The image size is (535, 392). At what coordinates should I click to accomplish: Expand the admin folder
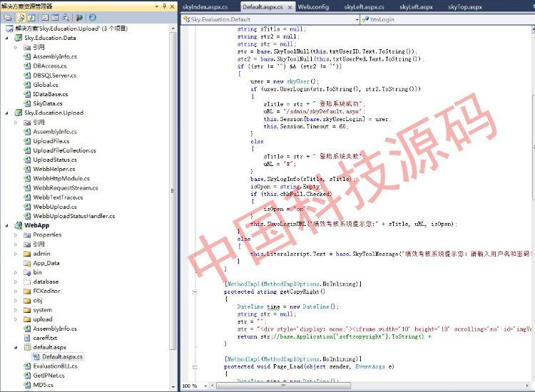(x=16, y=254)
